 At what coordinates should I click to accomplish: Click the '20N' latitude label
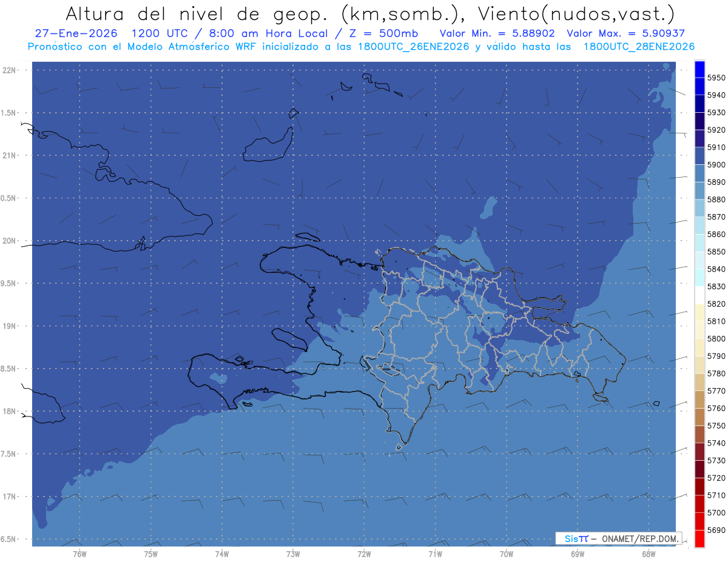(10, 241)
